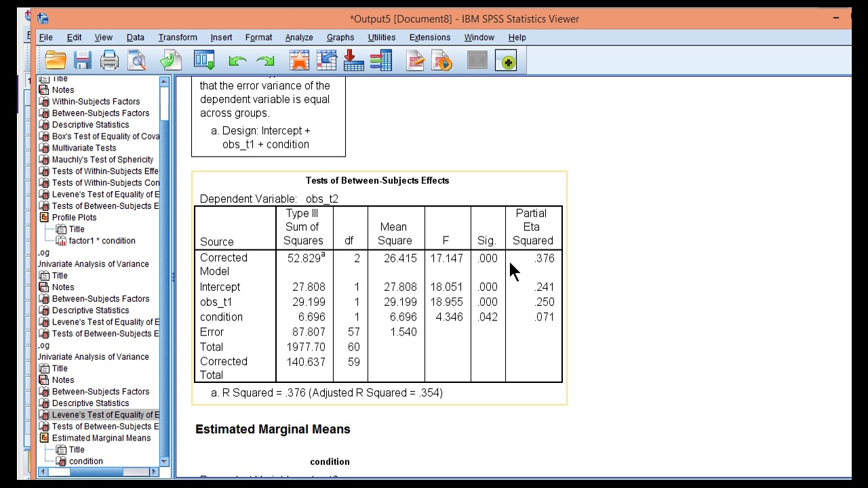Click the Go to Case icon

click(x=326, y=62)
